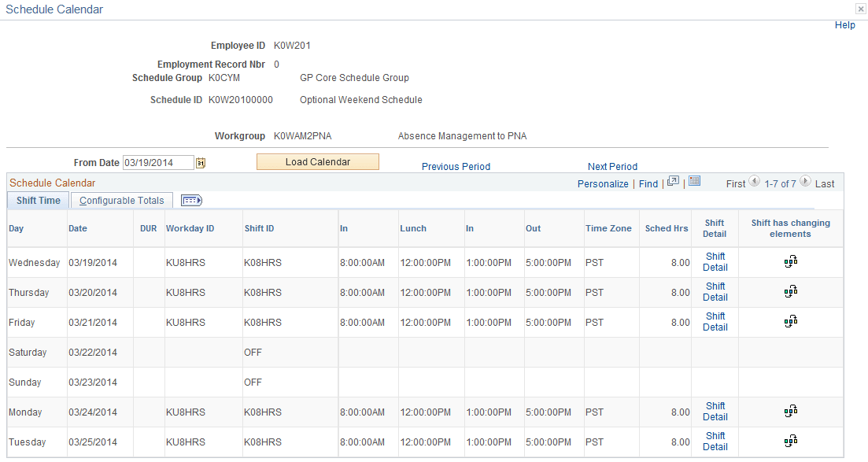Sort by the Shift ID column header
The height and width of the screenshot is (462, 868).
click(x=259, y=228)
